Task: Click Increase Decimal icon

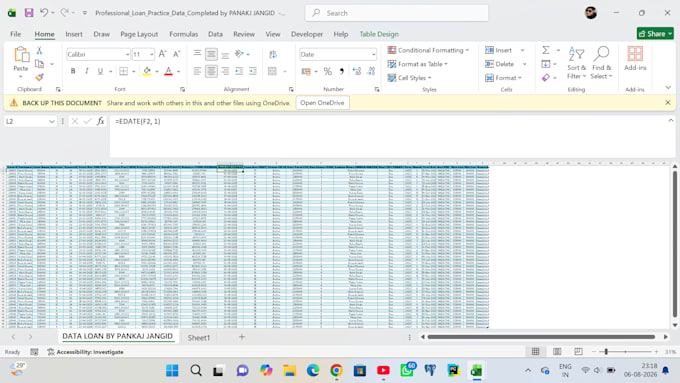Action: (x=357, y=71)
